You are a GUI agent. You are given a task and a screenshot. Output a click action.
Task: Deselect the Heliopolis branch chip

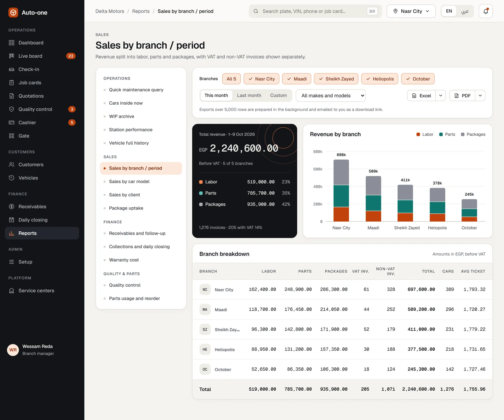click(380, 79)
